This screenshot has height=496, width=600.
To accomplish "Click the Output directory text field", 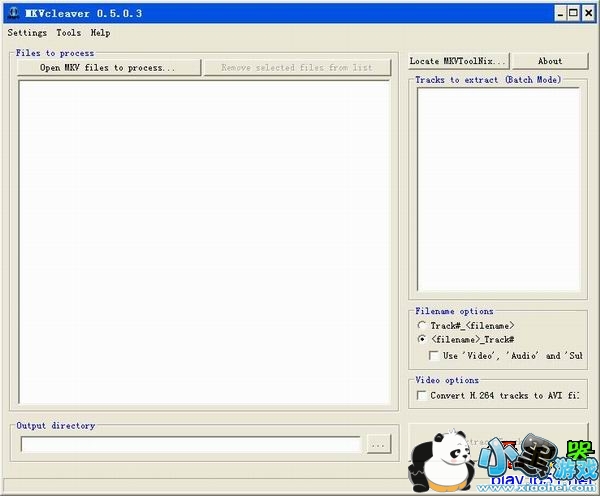I will pyautogui.click(x=190, y=444).
